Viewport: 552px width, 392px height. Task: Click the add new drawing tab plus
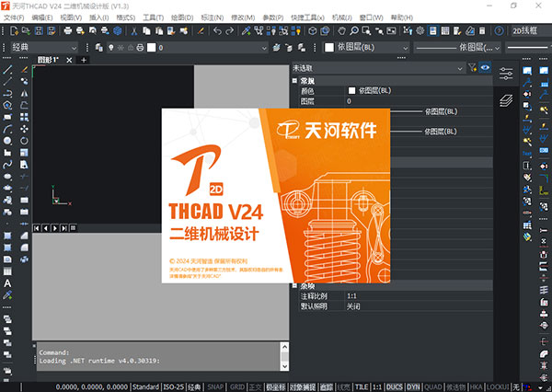click(84, 60)
